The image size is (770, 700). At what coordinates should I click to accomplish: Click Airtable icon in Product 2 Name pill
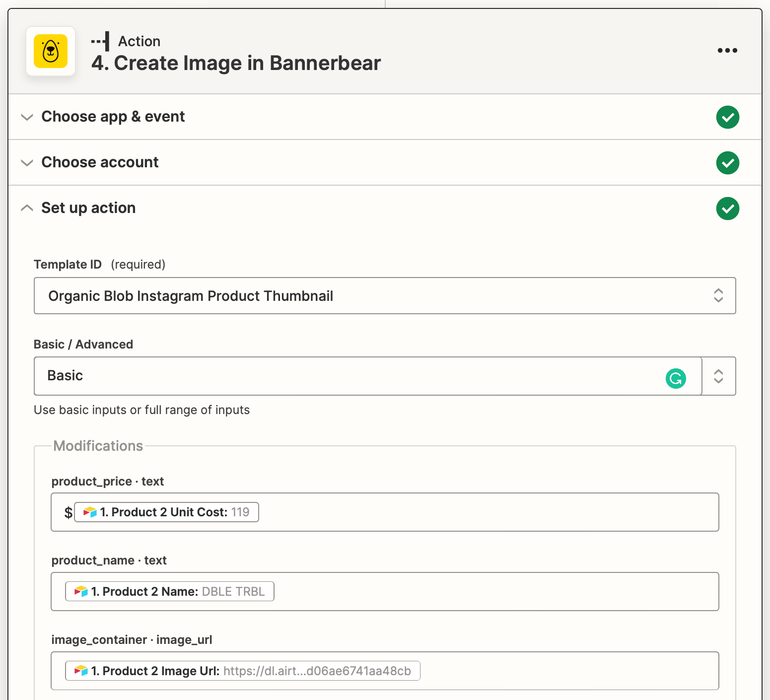tap(81, 591)
